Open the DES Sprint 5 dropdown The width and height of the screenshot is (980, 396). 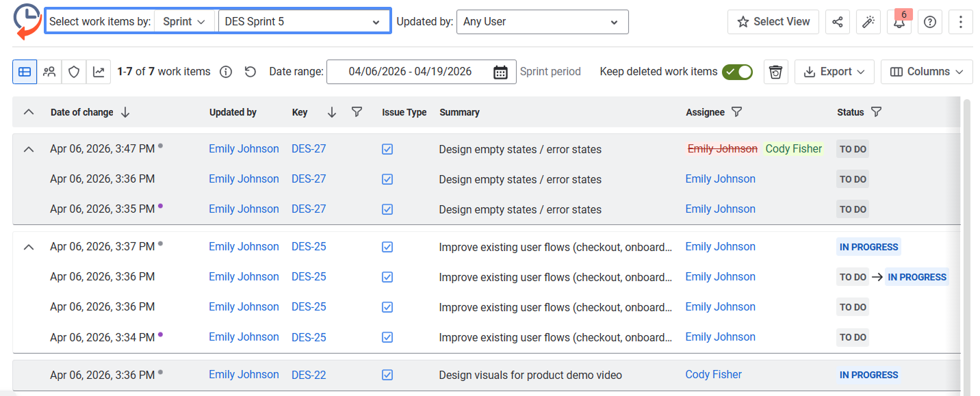tap(302, 22)
